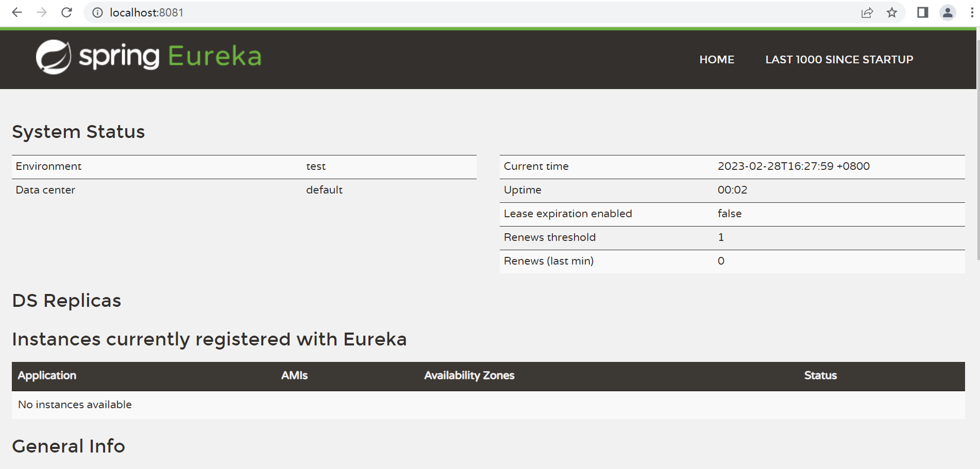Select the System Status heading

pos(78,132)
